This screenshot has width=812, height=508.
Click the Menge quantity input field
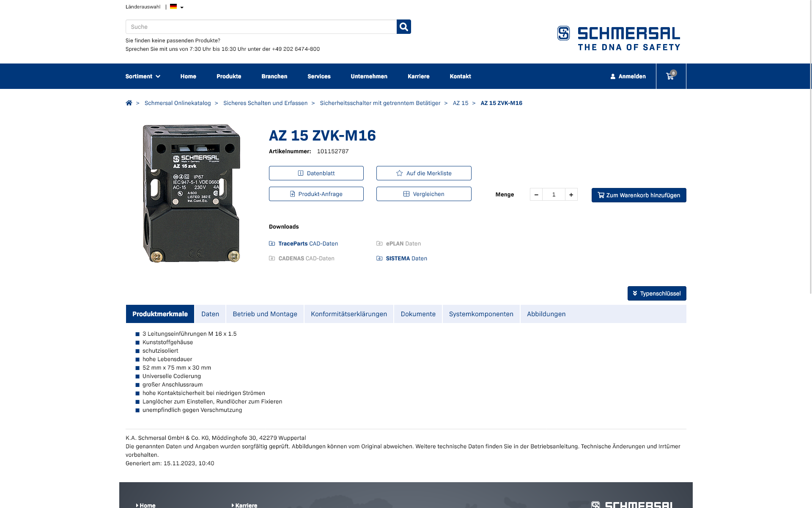pyautogui.click(x=554, y=194)
